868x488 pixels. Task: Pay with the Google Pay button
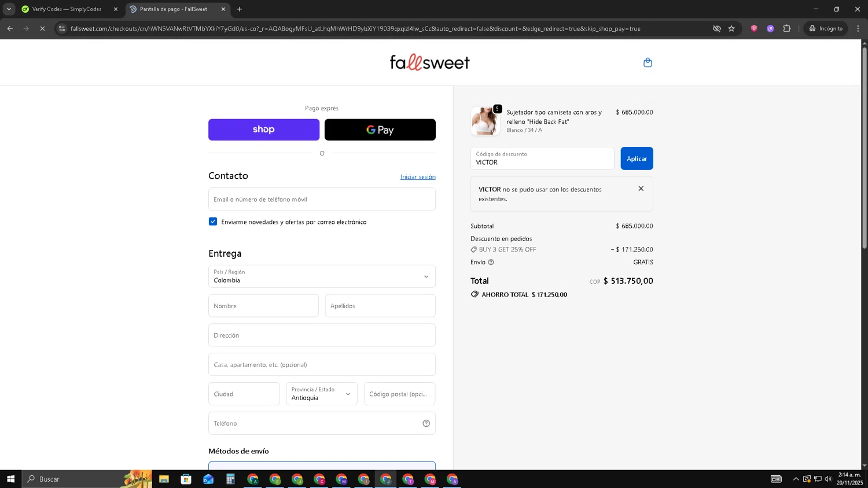pyautogui.click(x=380, y=130)
